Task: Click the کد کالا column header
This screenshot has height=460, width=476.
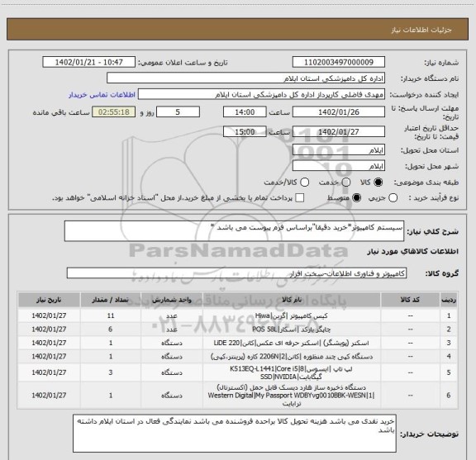Action: tap(410, 300)
